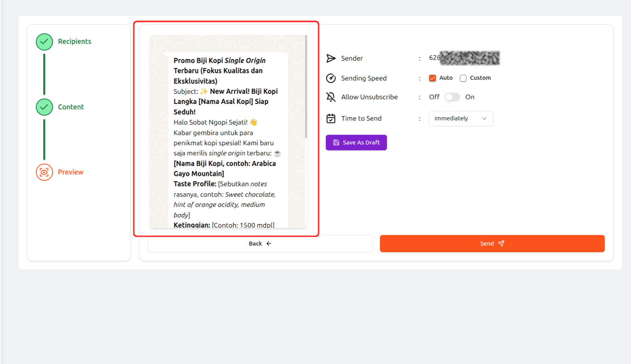Toggle the Allow Unsubscribe switch on
The height and width of the screenshot is (364, 631).
coord(452,97)
